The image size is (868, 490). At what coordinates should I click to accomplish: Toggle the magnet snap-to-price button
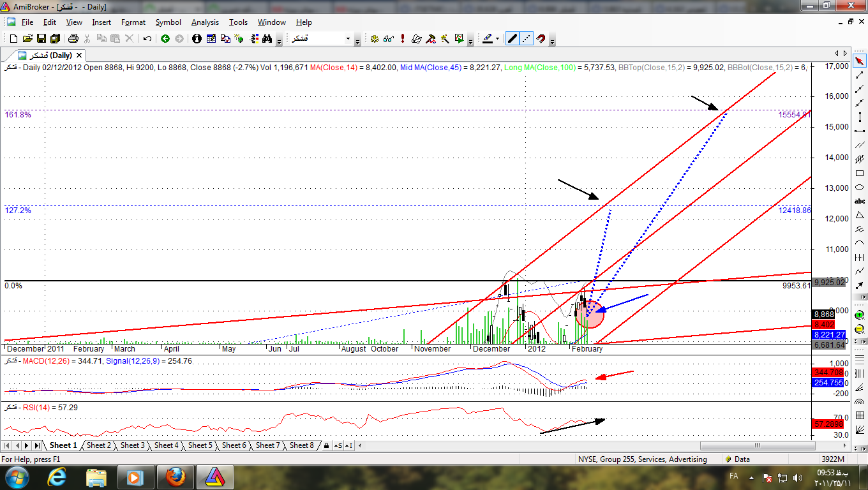(541, 39)
